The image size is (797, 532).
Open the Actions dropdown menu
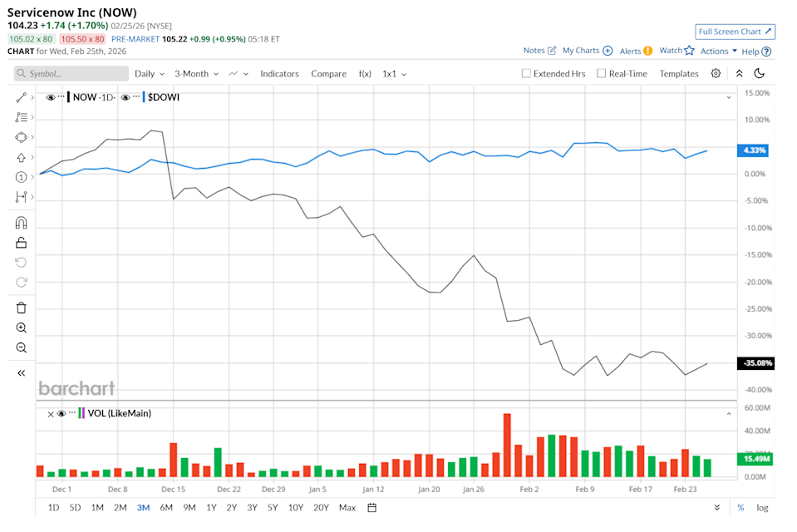coord(718,51)
